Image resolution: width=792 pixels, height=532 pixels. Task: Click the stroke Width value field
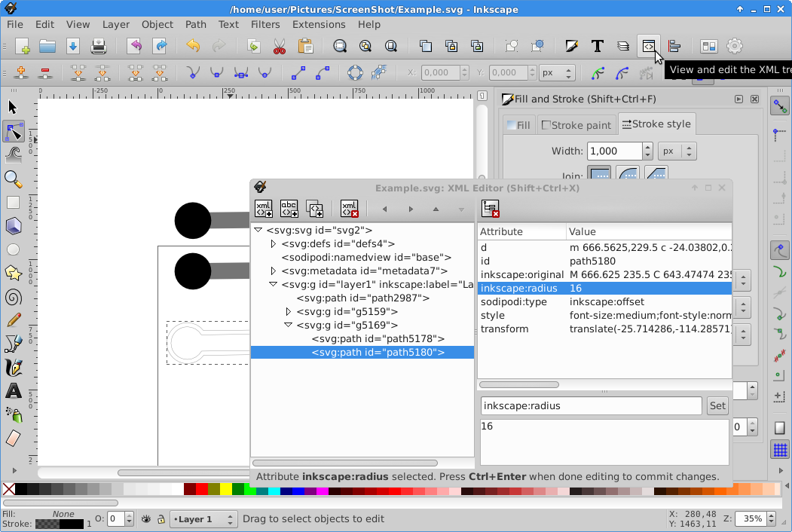pos(614,151)
